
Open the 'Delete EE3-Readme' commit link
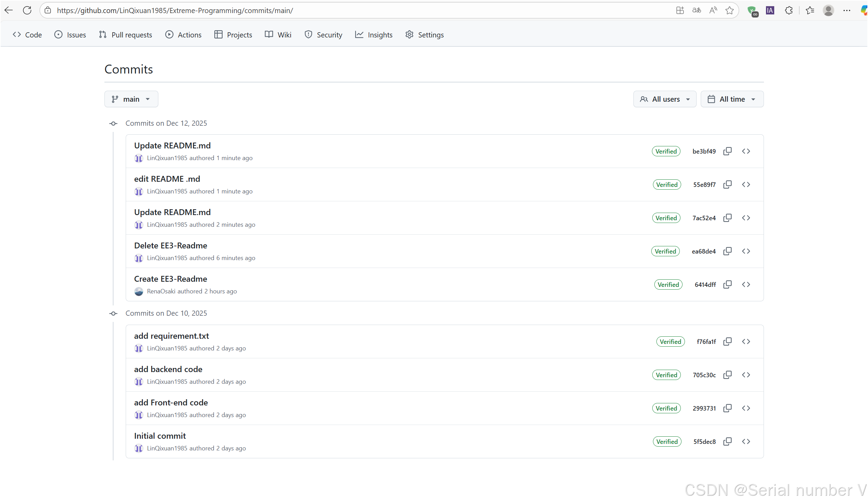(170, 246)
